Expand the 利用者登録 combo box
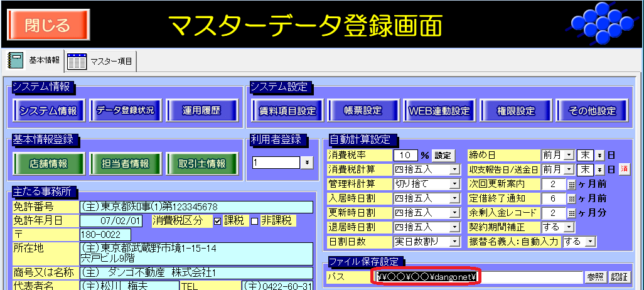The image size is (644, 290). tap(307, 163)
